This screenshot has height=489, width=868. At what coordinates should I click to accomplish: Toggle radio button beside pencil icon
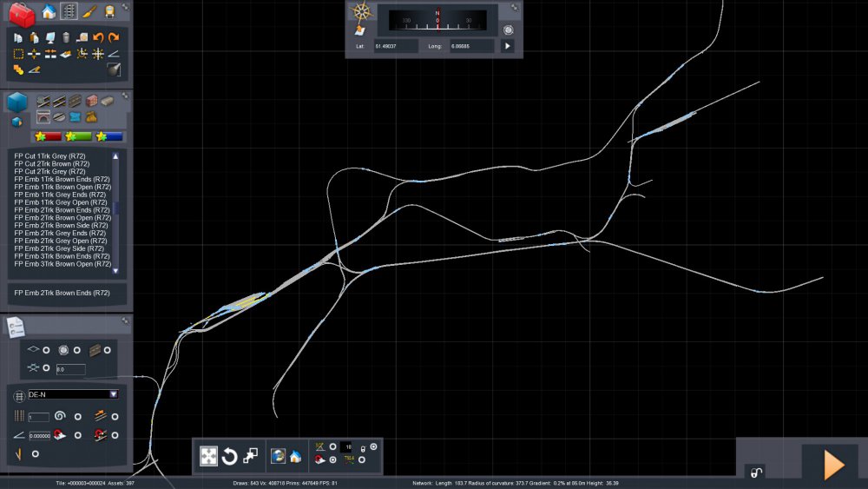35,453
